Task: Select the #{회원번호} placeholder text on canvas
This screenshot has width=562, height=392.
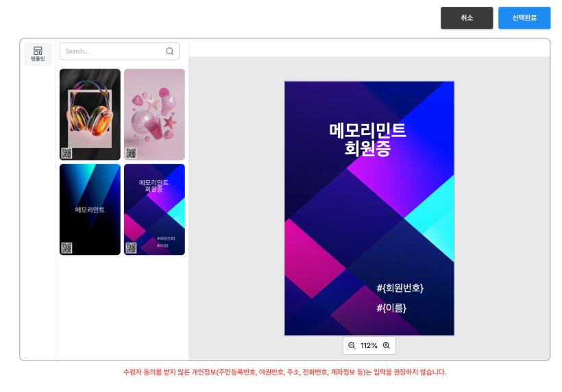Action: pos(400,288)
